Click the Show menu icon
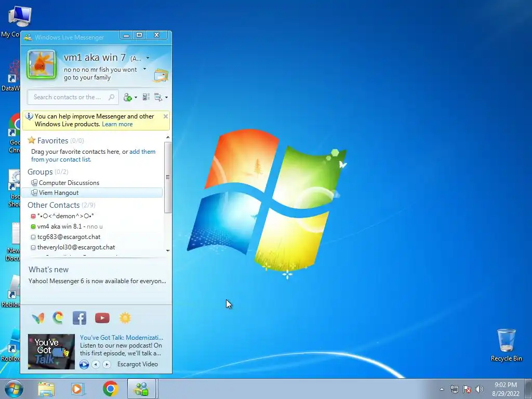Image resolution: width=532 pixels, height=399 pixels. [158, 97]
